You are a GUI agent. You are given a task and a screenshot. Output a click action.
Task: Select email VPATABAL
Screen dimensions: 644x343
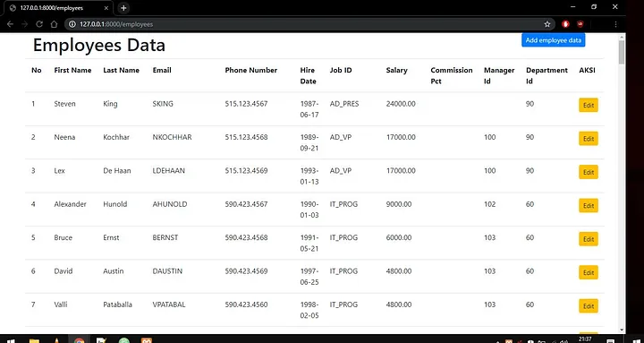tap(169, 304)
